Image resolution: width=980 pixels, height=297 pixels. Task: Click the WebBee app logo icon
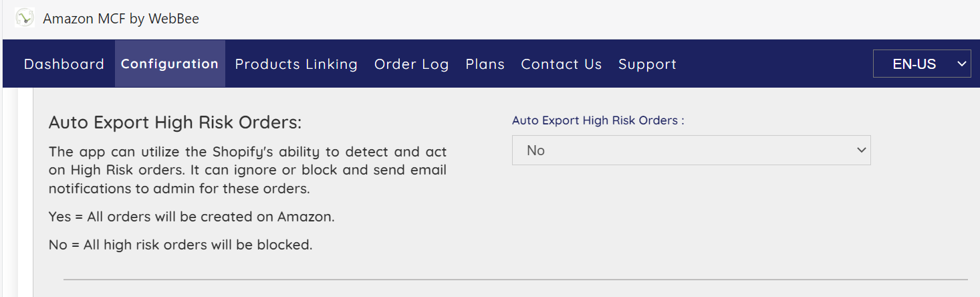click(25, 18)
